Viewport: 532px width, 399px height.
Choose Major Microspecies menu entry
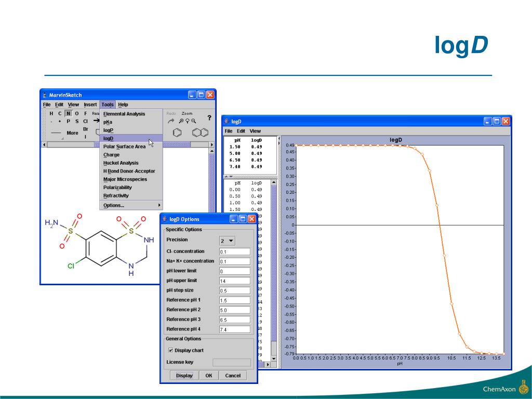click(x=131, y=179)
